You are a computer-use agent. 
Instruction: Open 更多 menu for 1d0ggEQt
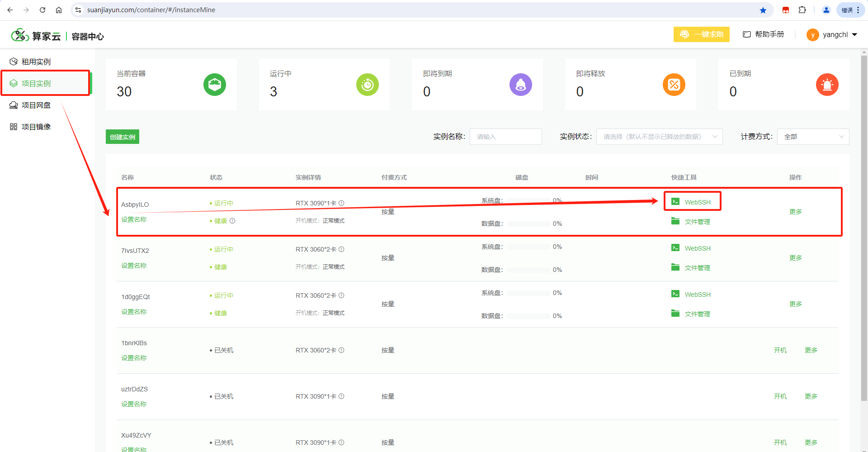coord(796,304)
